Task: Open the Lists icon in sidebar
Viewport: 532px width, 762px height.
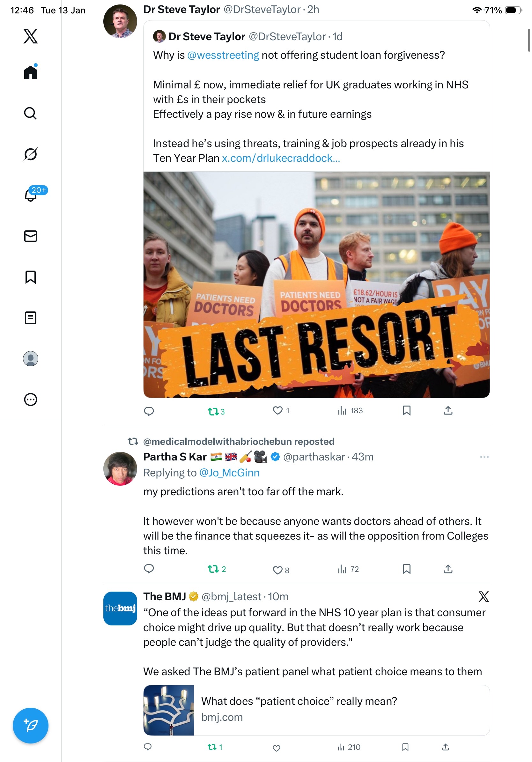Action: [x=31, y=317]
